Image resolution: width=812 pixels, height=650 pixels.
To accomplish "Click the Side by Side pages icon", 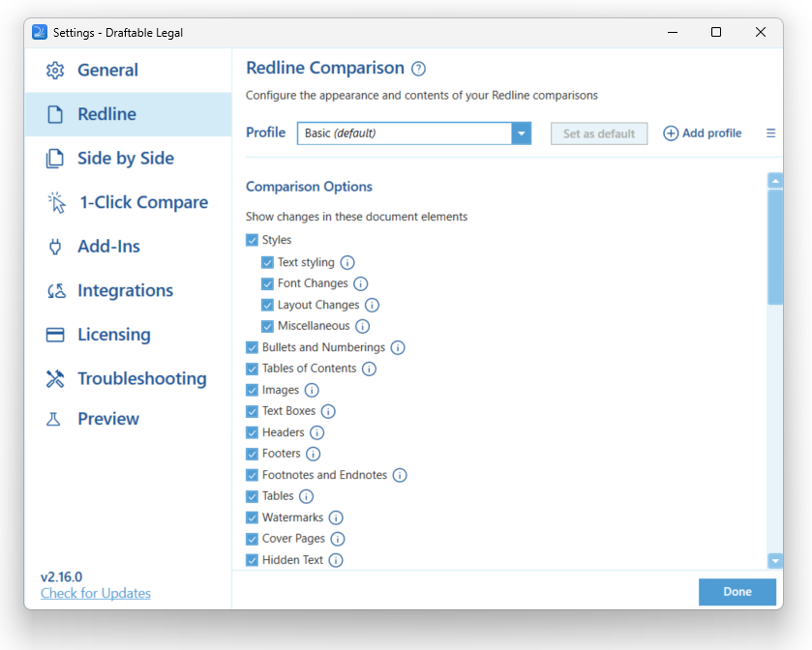I will (x=55, y=159).
